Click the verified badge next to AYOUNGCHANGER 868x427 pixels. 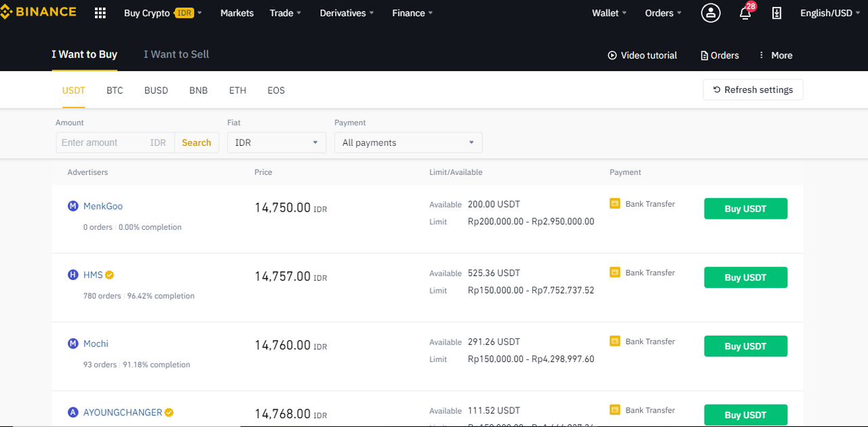pyautogui.click(x=169, y=412)
